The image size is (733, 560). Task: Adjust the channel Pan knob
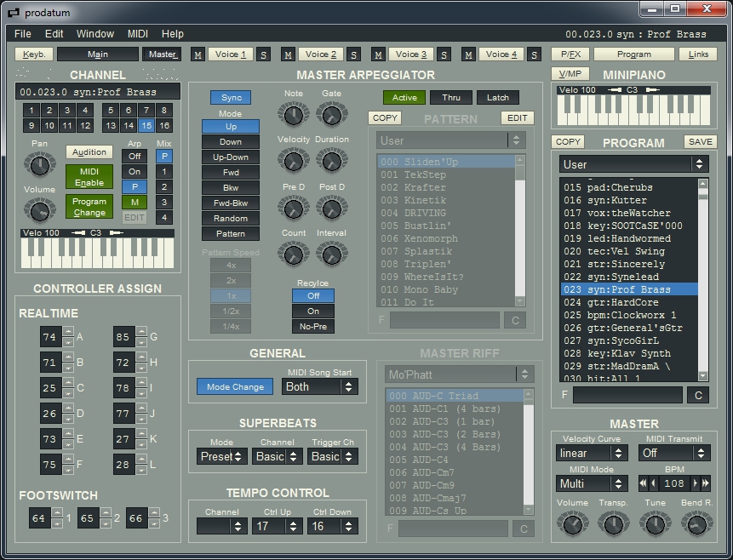tap(40, 165)
